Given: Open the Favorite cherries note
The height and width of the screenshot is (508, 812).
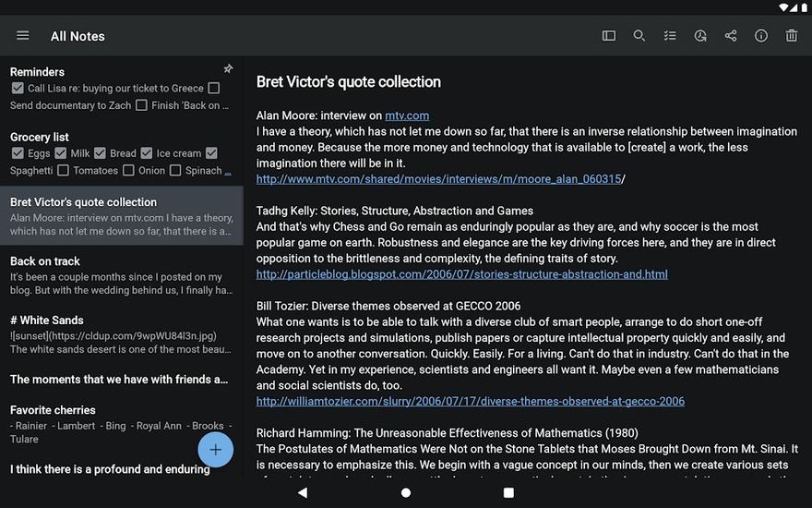Looking at the screenshot, I should 122,424.
